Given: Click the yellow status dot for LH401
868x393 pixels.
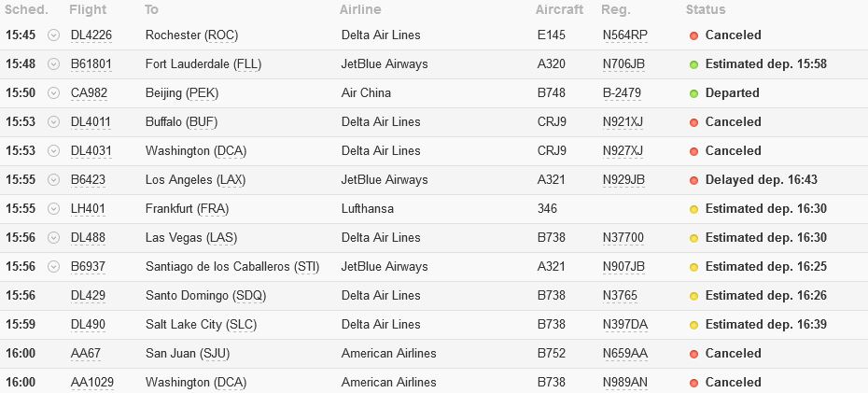Looking at the screenshot, I should point(693,209).
